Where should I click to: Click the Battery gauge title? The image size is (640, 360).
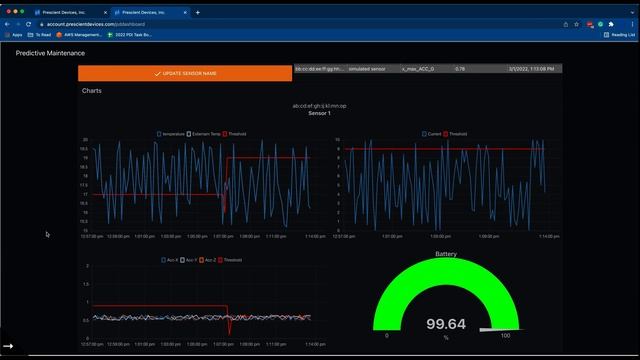click(446, 254)
